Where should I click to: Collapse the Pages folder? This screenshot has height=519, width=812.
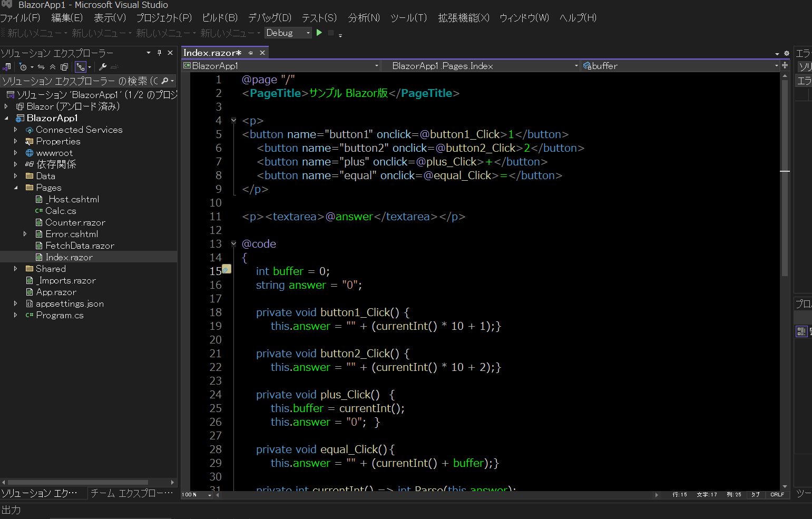[x=16, y=188]
